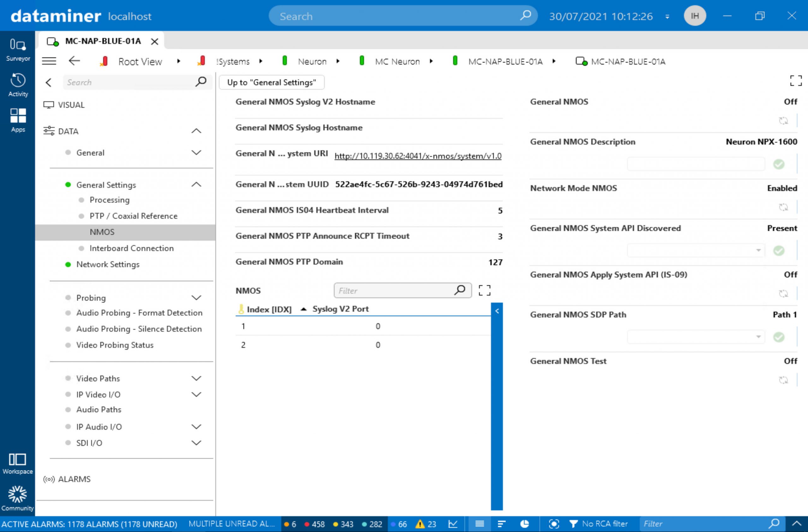Viewport: 808px width, 532px height.
Task: Open the Workspace sidebar panel
Action: click(x=17, y=464)
